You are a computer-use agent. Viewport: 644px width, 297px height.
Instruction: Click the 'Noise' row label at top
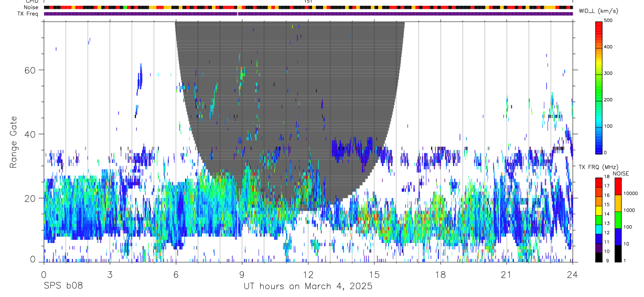click(x=31, y=7)
